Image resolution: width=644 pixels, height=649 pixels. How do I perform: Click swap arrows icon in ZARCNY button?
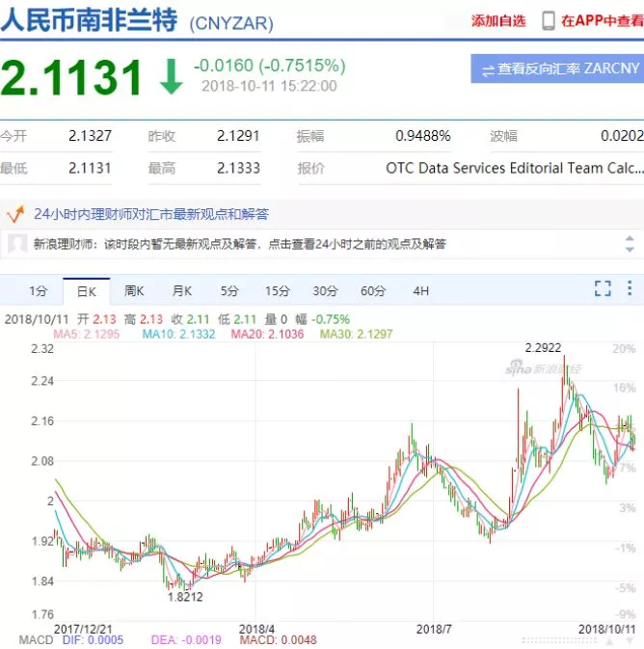point(488,69)
